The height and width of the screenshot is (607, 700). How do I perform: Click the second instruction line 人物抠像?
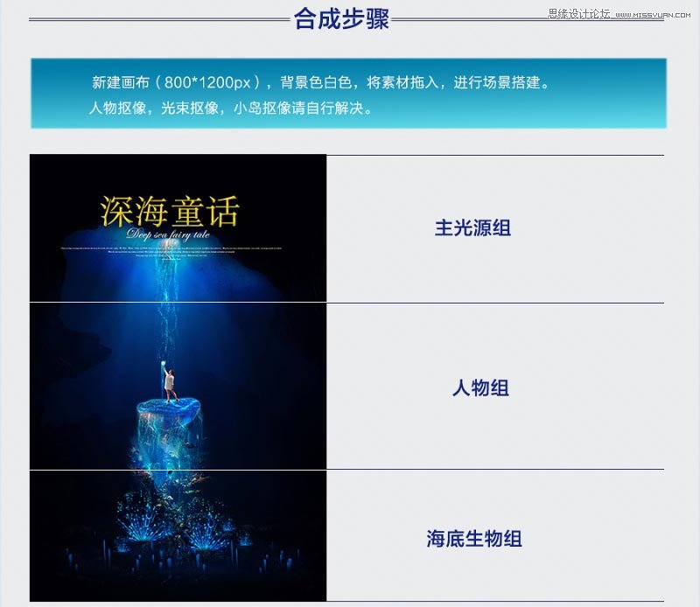click(x=230, y=108)
